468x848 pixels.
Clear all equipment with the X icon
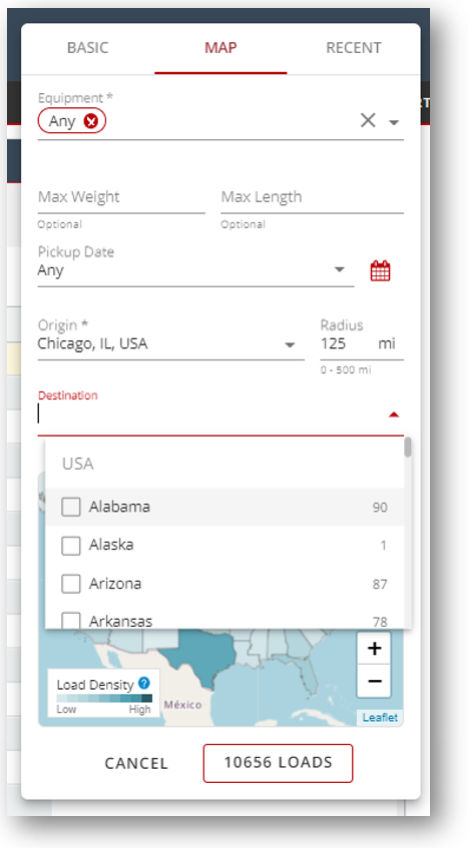click(368, 121)
